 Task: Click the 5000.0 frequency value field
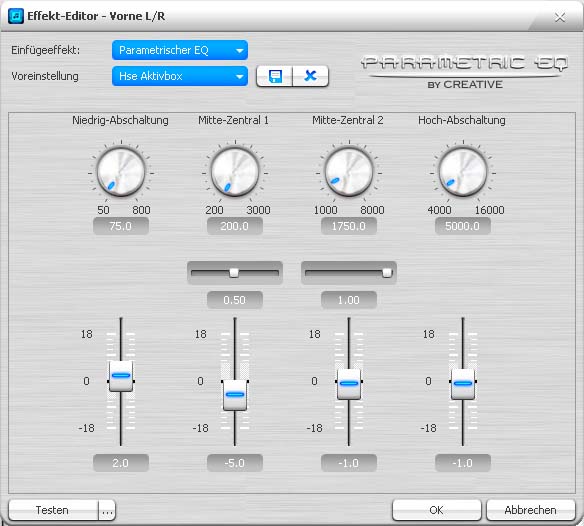[x=463, y=226]
